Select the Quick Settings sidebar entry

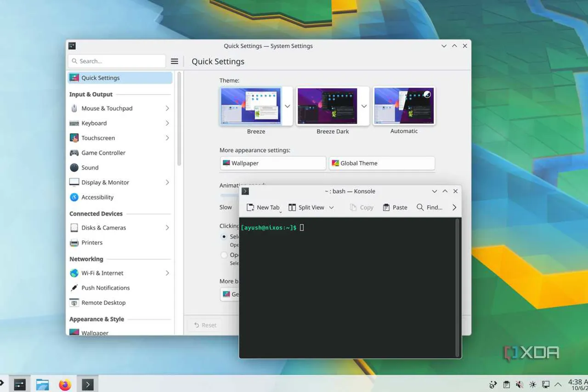coord(120,78)
